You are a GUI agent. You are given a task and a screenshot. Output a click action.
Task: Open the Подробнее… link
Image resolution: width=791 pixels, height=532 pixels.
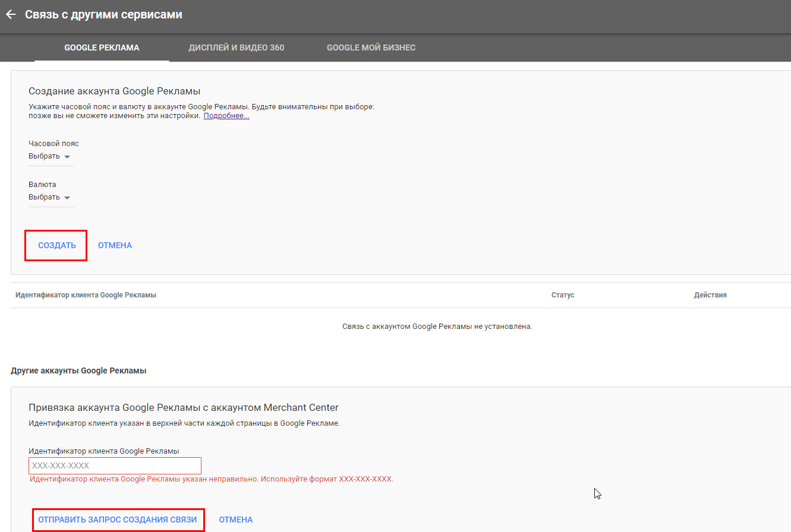(x=226, y=116)
